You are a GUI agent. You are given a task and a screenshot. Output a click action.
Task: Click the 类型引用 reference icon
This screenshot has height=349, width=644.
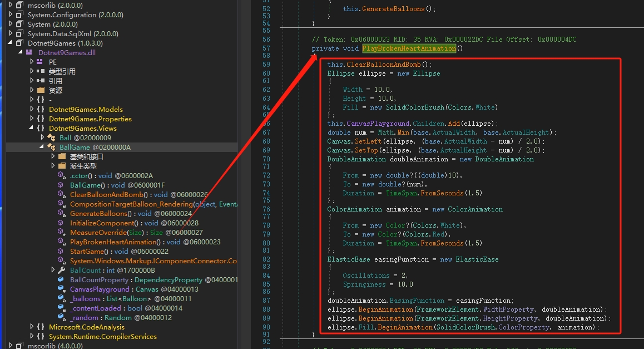(41, 71)
